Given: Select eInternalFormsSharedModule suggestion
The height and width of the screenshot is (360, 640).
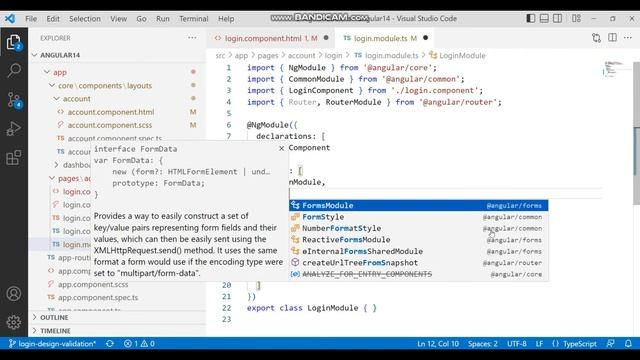Looking at the screenshot, I should 418,251.
